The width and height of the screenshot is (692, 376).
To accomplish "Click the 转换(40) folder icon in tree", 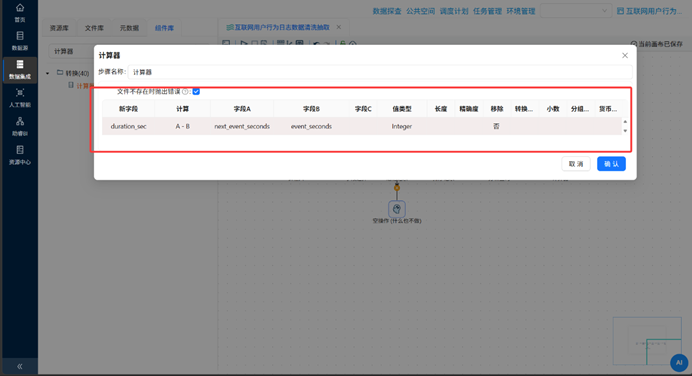I will [x=60, y=72].
